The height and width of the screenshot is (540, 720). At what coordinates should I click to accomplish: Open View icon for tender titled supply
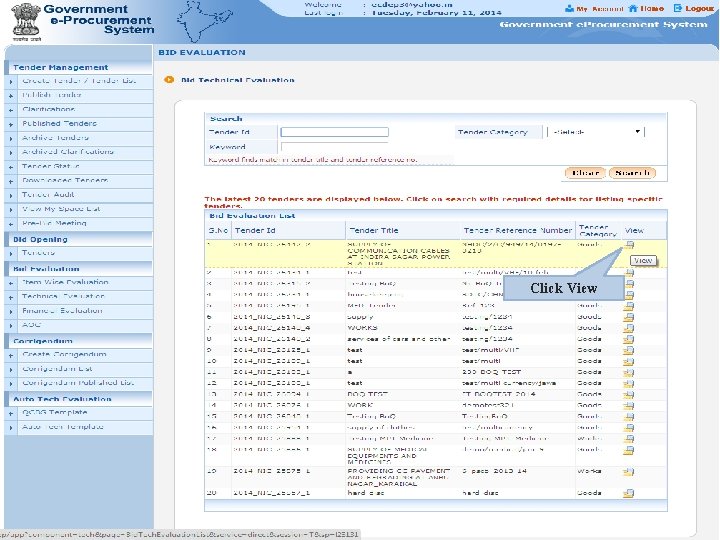[x=629, y=317]
